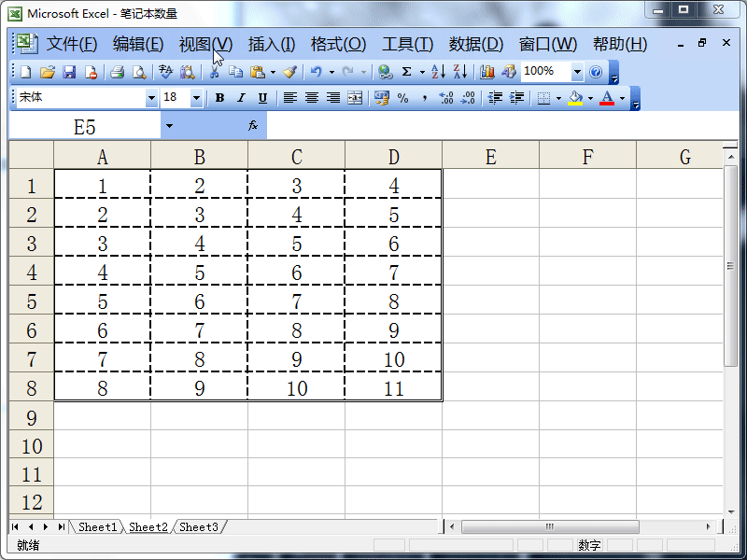Click the Undo arrow icon
The width and height of the screenshot is (747, 560).
(x=316, y=72)
